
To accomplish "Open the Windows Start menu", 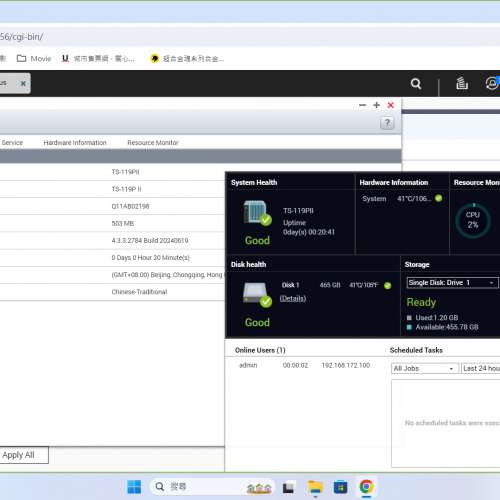I will coord(134,487).
